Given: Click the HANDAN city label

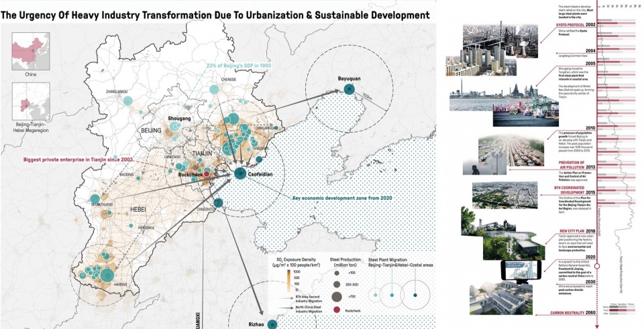Looking at the screenshot, I should (x=120, y=284).
